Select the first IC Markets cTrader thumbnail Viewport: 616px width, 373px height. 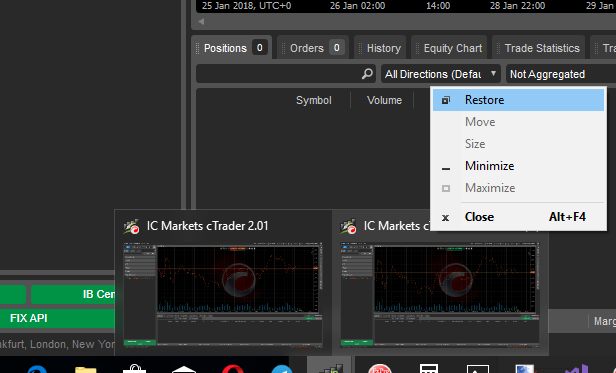tap(223, 283)
